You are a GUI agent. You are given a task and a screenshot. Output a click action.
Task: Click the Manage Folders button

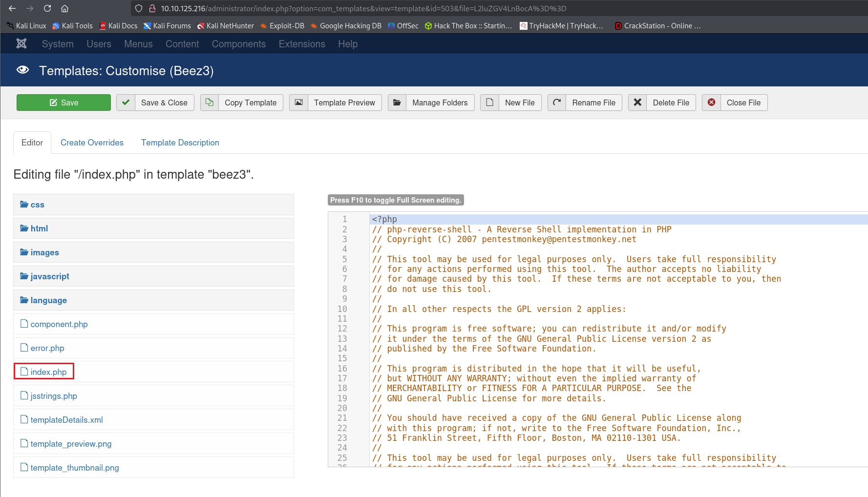[x=431, y=103]
